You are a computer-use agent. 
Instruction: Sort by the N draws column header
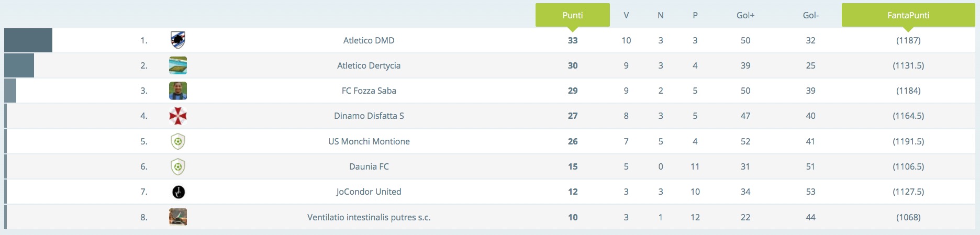[661, 15]
